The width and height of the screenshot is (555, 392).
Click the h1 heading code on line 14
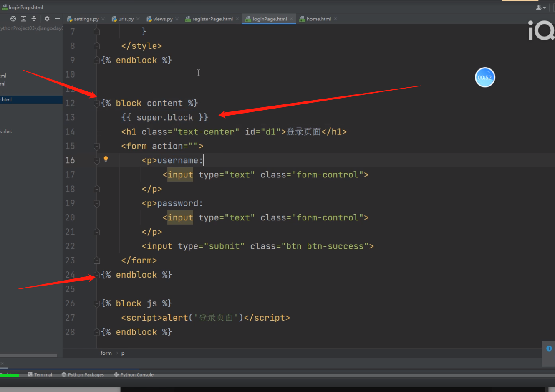(234, 132)
